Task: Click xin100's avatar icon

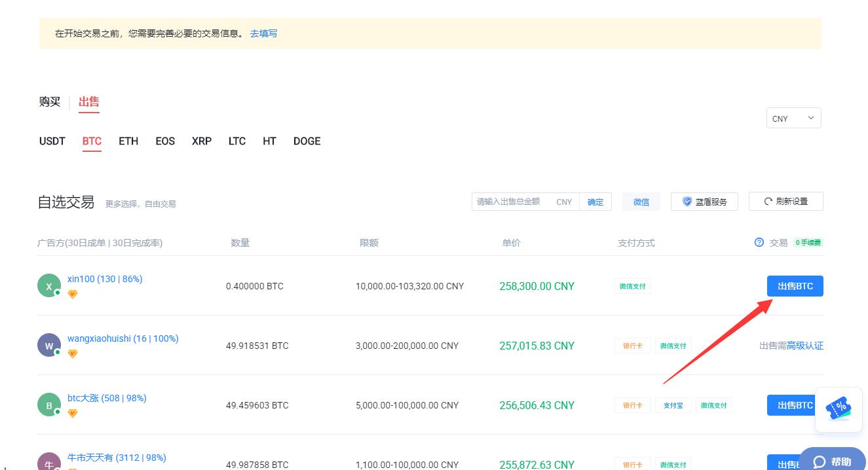Action: pyautogui.click(x=49, y=285)
